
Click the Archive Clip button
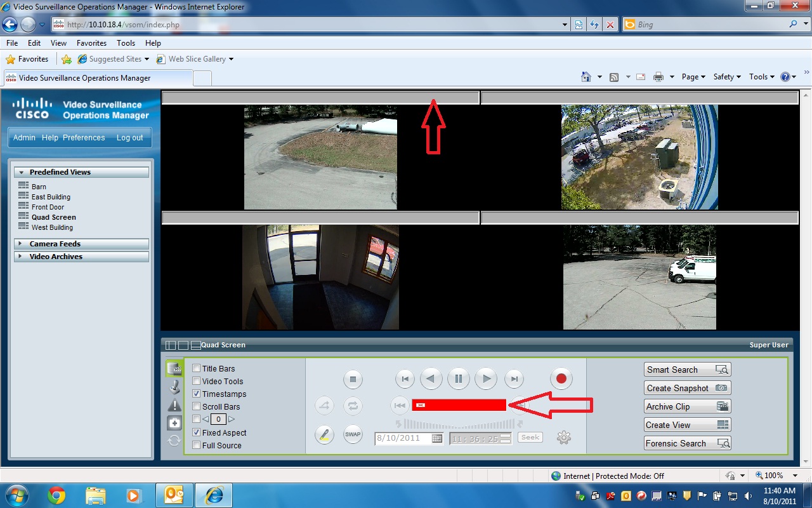coord(688,406)
